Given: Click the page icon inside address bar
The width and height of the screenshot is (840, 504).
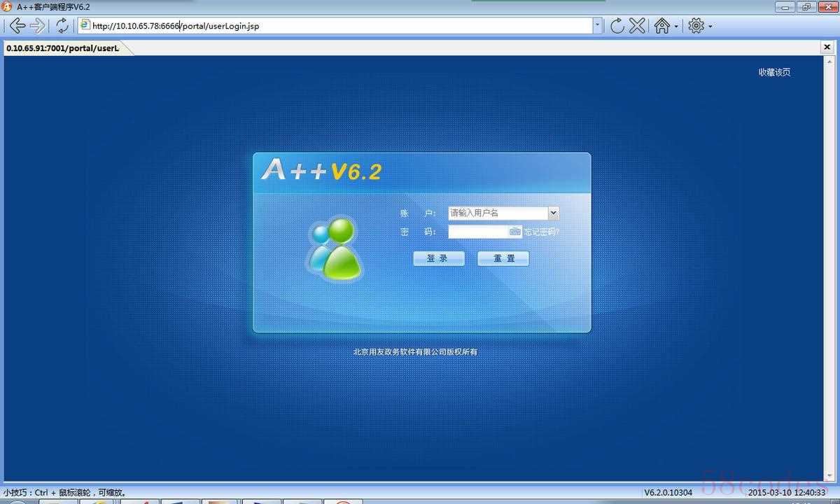Looking at the screenshot, I should [x=85, y=25].
